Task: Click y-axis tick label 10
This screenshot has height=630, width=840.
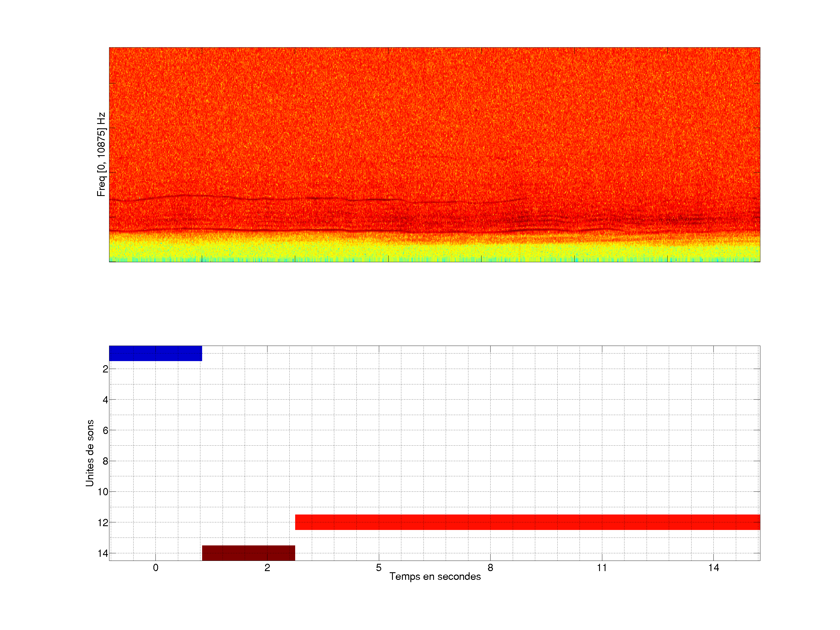Action: (103, 492)
